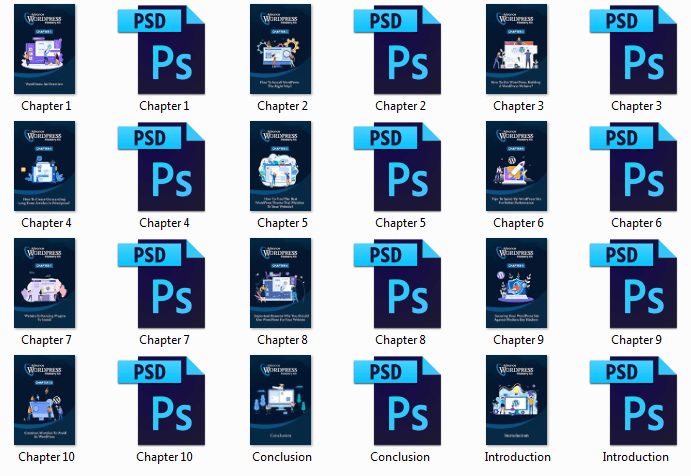Select the Introduction PSD file icon

(x=633, y=401)
